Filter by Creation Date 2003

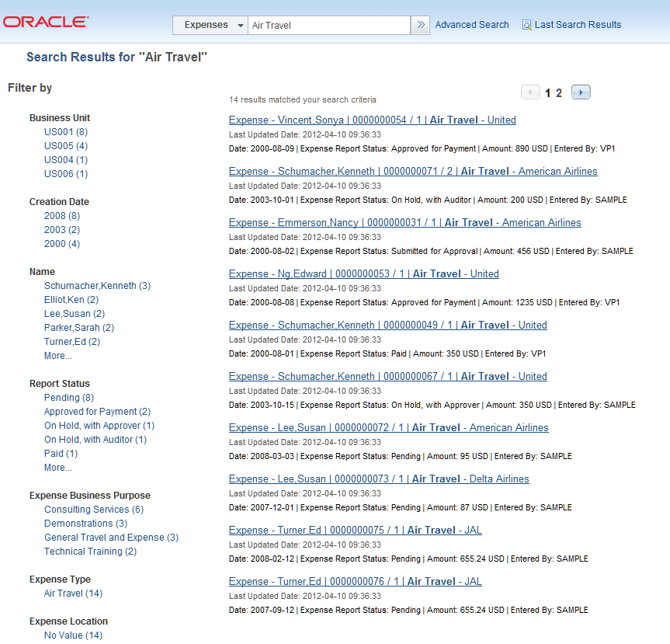coord(62,230)
